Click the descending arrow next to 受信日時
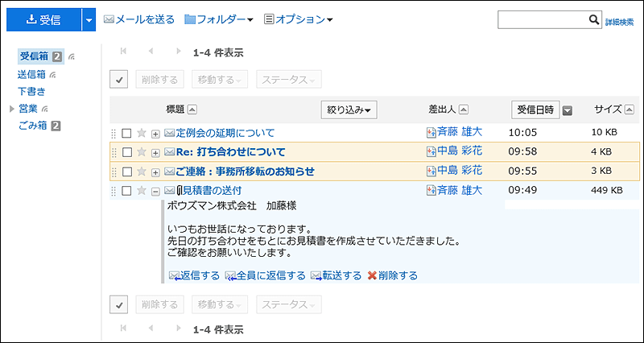 (x=568, y=110)
